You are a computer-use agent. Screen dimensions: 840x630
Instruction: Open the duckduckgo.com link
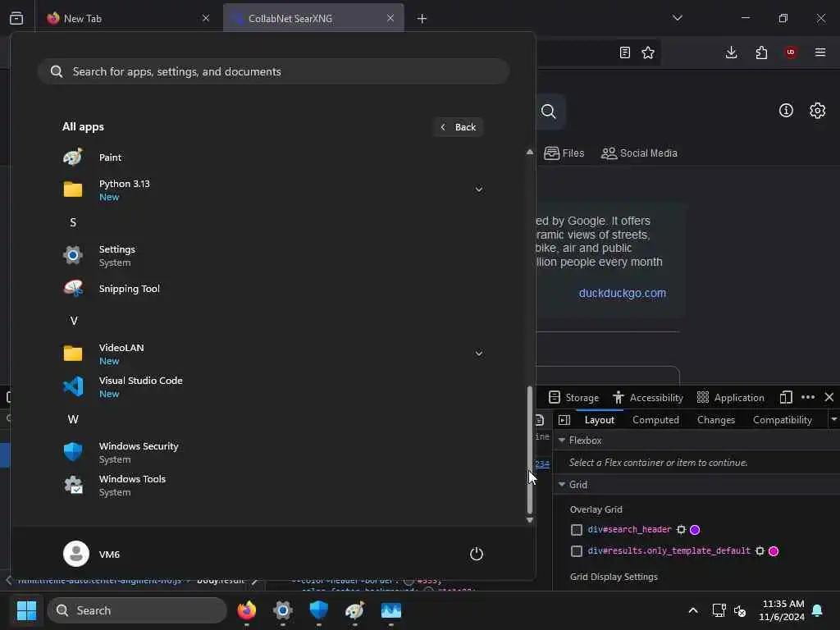tap(623, 293)
